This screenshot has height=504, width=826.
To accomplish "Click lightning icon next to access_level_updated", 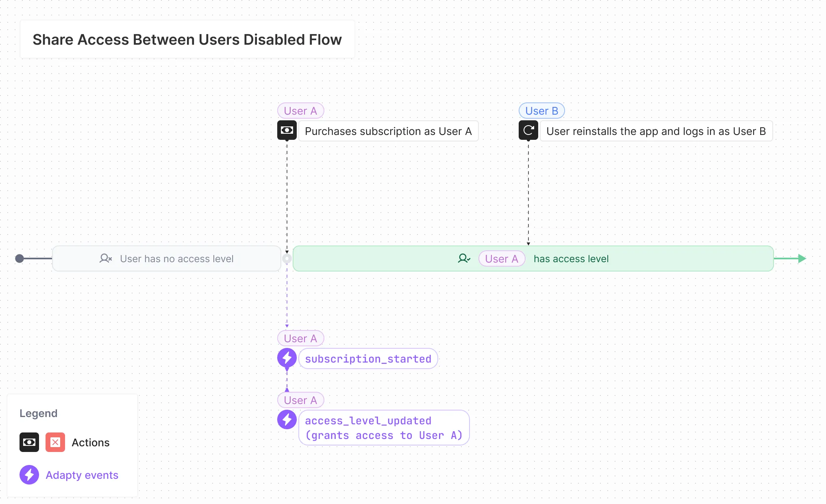I will (x=287, y=419).
